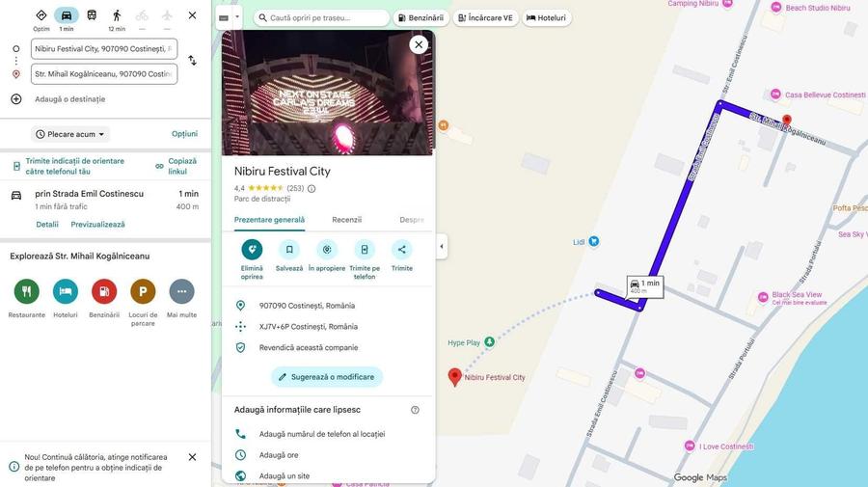The image size is (868, 487).
Task: Open route Opțiuni
Action: [x=184, y=134]
